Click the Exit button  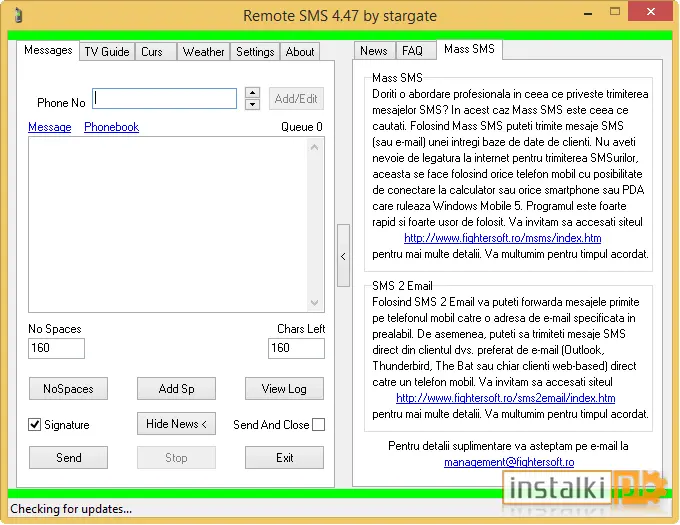[x=284, y=457]
